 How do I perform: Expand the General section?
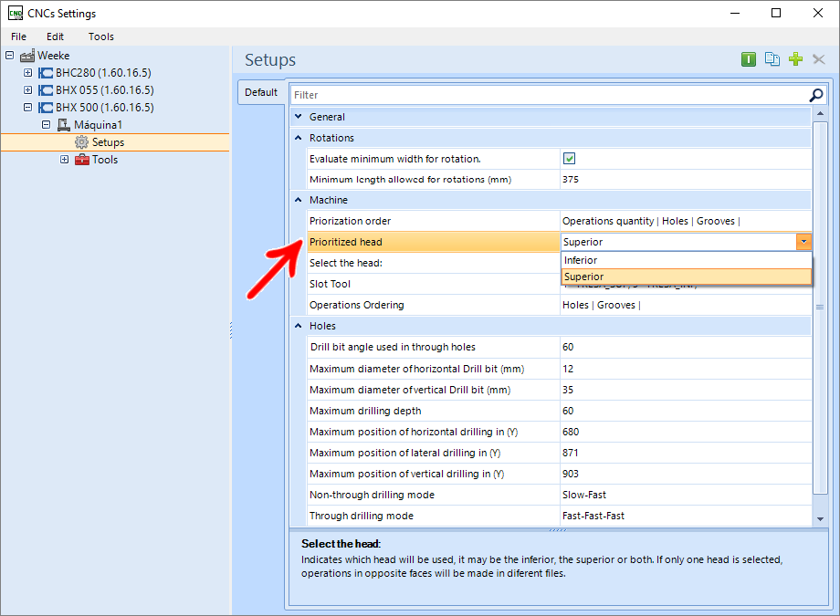[299, 116]
